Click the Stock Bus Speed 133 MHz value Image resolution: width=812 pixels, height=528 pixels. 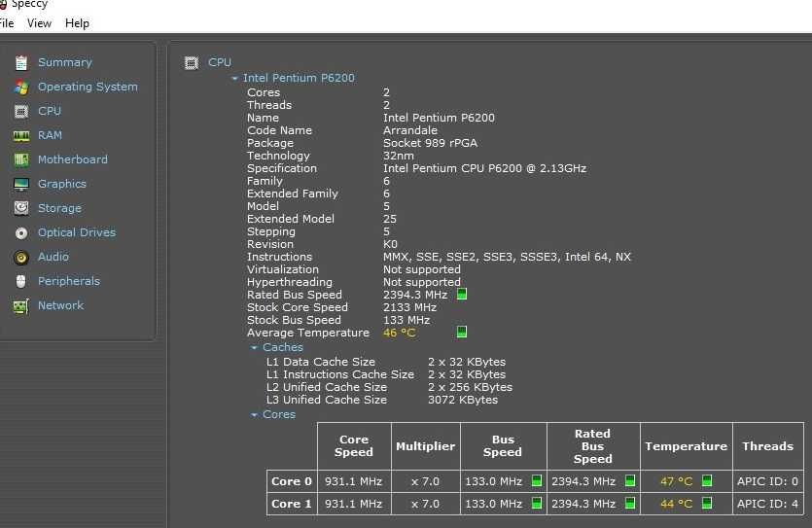tap(406, 321)
